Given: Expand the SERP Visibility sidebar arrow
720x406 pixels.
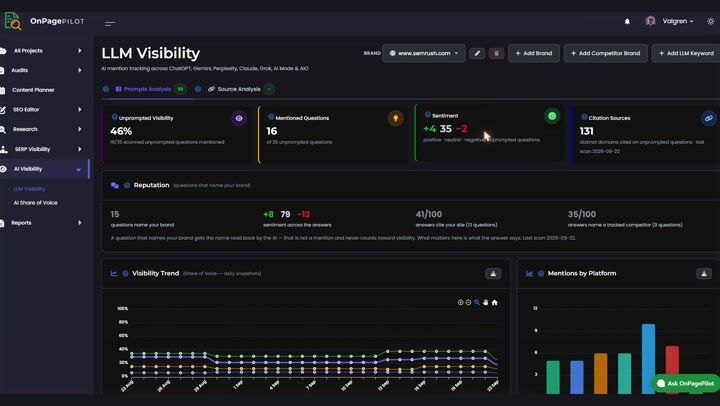Looking at the screenshot, I should point(80,149).
